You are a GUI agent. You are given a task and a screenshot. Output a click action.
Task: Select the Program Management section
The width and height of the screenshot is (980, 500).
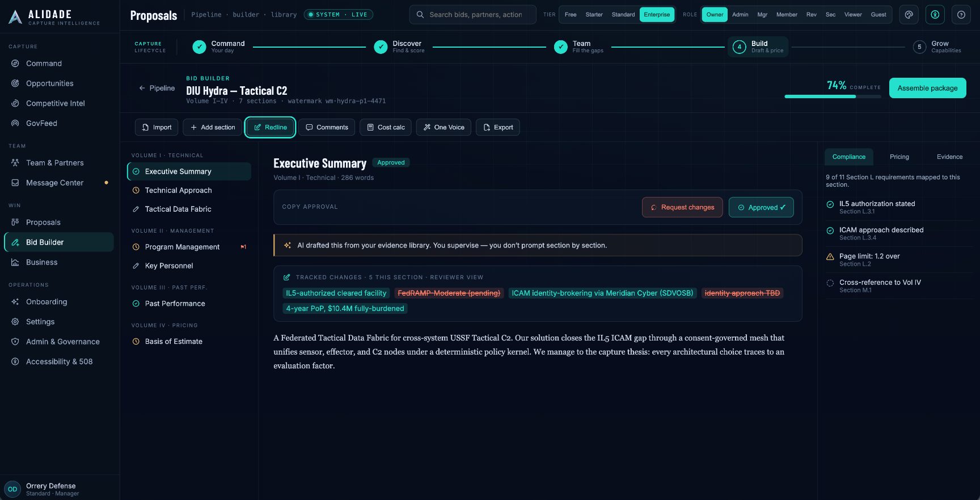click(x=189, y=247)
